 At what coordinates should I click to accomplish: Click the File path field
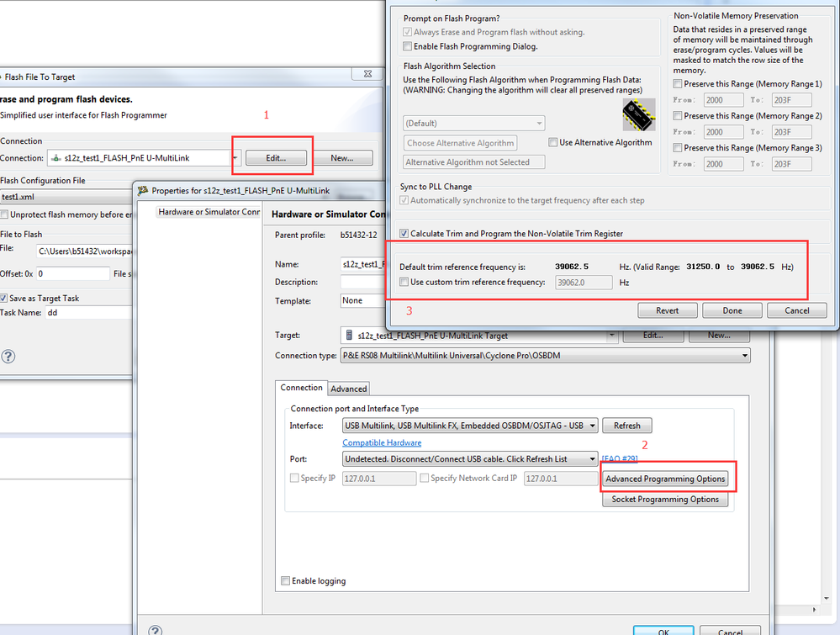pyautogui.click(x=85, y=251)
